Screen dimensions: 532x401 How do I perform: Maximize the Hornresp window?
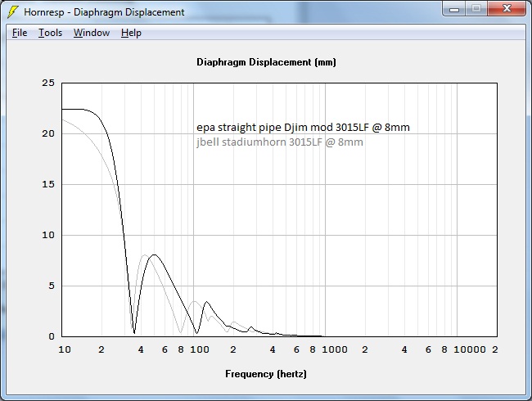coord(476,9)
